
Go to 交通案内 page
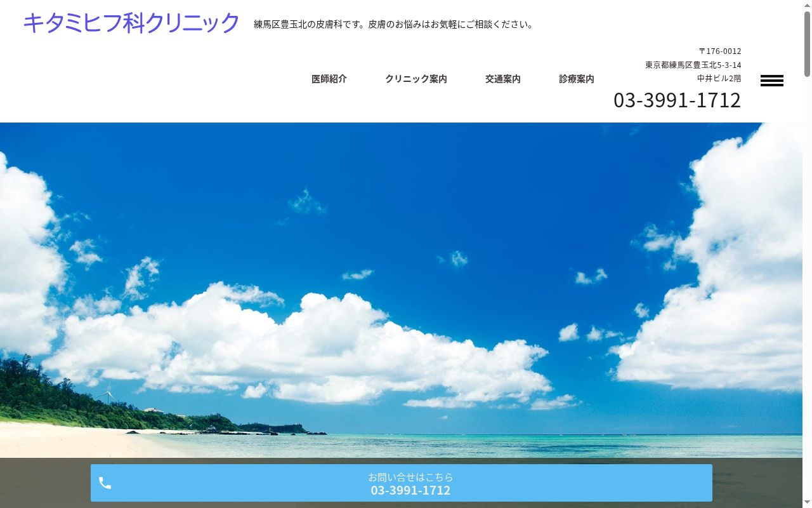503,79
